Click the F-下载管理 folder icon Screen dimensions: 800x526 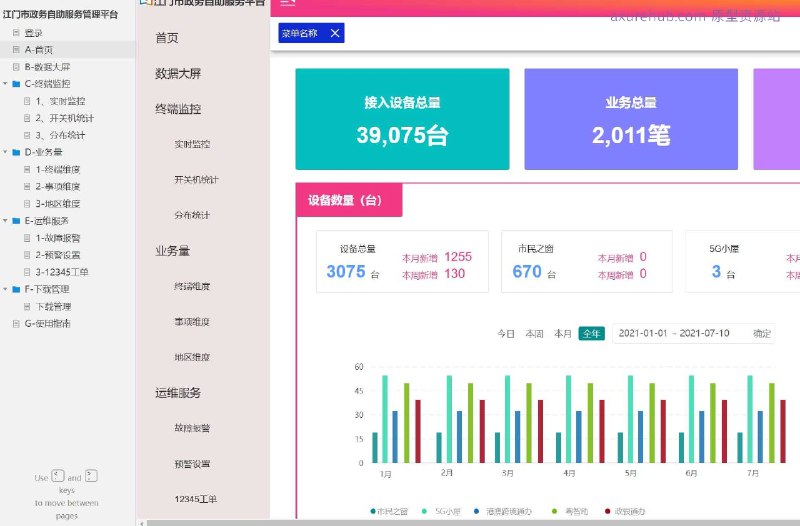tap(16, 289)
